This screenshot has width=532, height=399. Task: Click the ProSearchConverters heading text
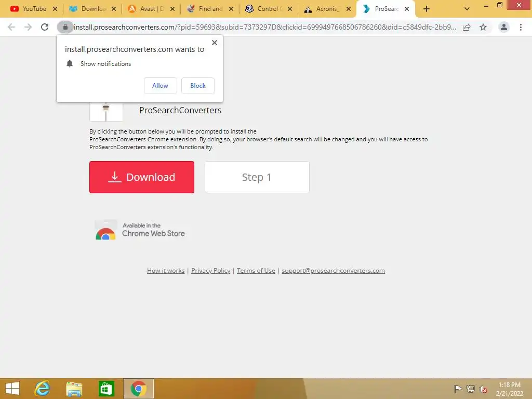[x=180, y=110]
